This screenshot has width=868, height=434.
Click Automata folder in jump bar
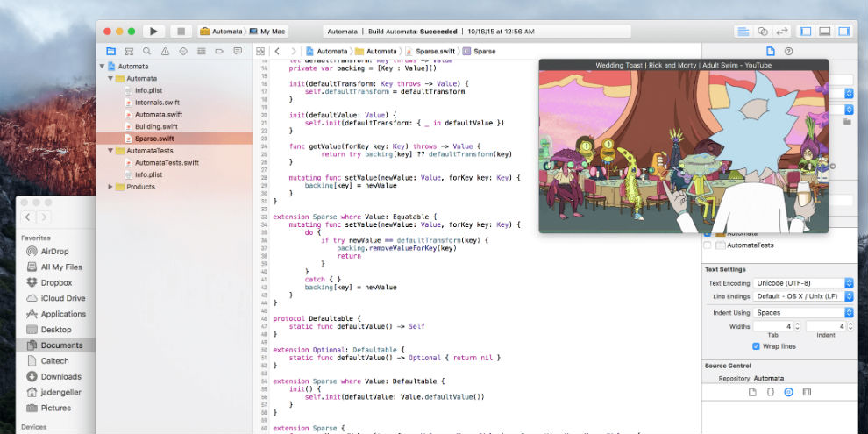[x=376, y=51]
